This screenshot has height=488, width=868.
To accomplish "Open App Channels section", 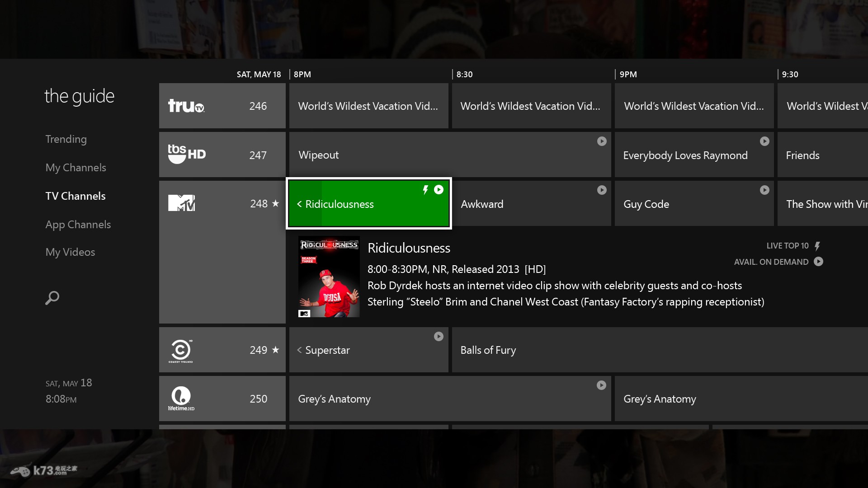I will 78,225.
